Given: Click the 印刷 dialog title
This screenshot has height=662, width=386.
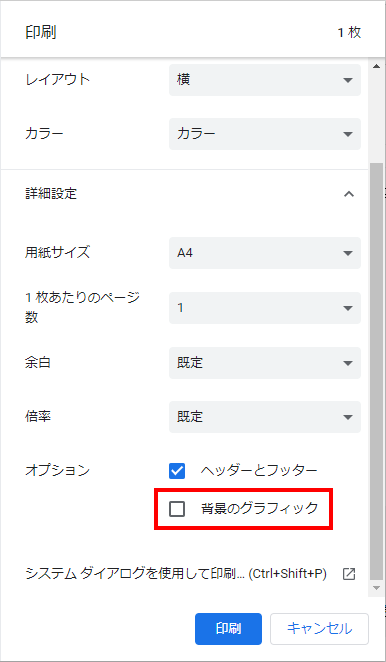Looking at the screenshot, I should (41, 33).
